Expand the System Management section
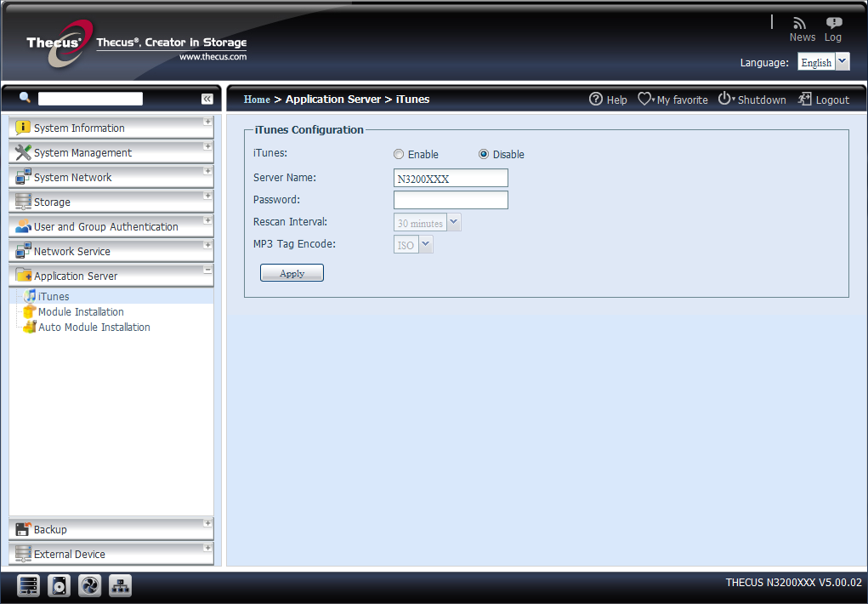The image size is (868, 604). 207,146
